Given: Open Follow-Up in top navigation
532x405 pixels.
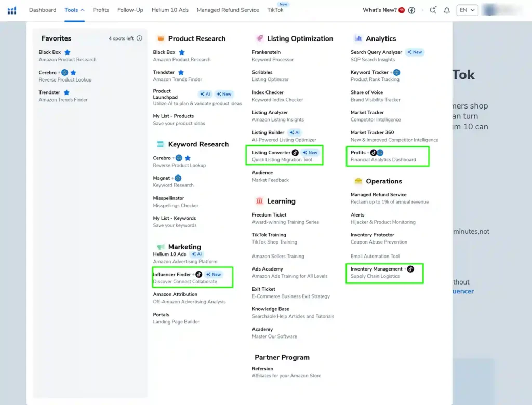Looking at the screenshot, I should point(130,10).
